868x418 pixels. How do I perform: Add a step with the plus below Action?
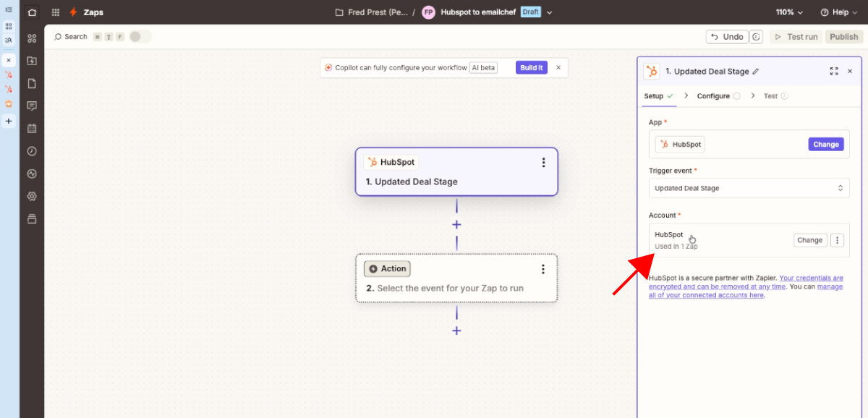(456, 330)
